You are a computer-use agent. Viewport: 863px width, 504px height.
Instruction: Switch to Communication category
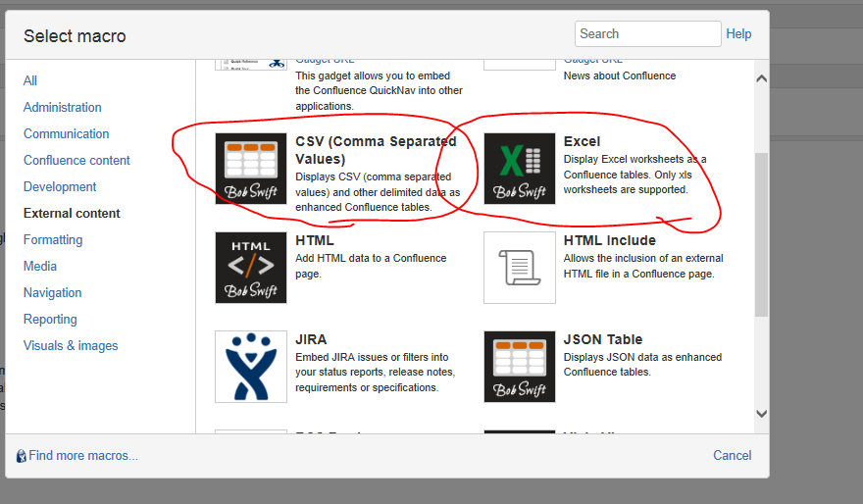click(x=66, y=133)
